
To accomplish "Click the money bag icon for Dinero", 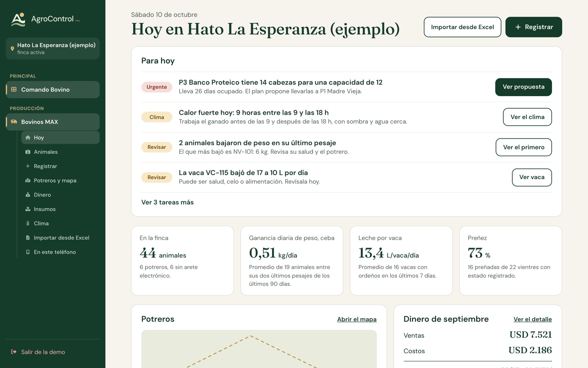I will 28,195.
